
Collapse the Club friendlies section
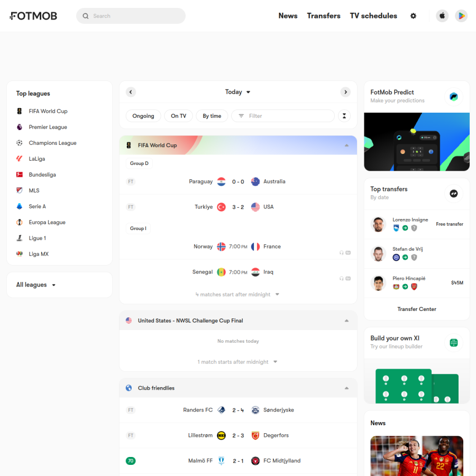point(346,388)
